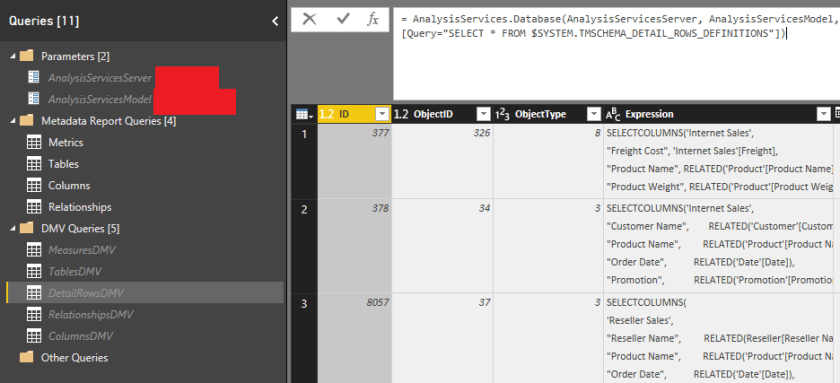Open the ObjectID column filter dropdown

coord(484,114)
